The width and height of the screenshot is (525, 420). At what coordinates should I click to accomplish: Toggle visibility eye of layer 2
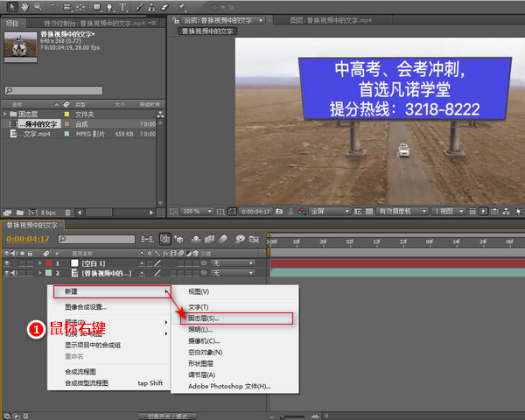(x=7, y=273)
